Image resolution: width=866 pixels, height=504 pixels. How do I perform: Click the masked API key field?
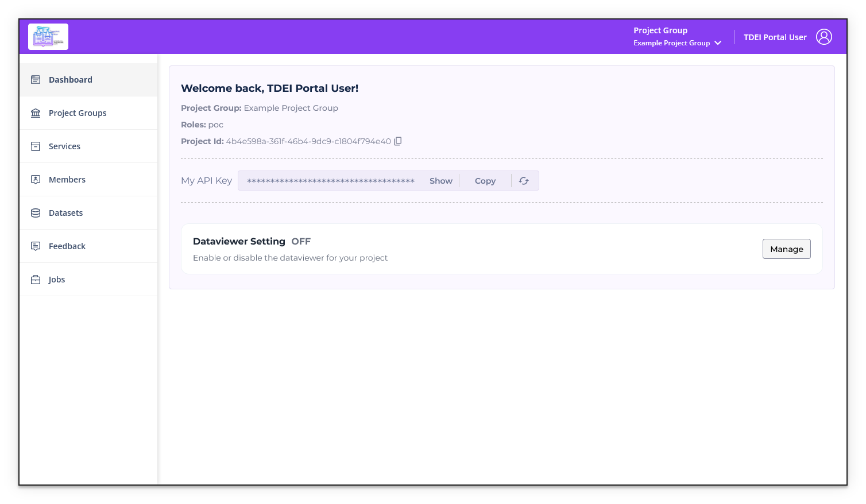[330, 181]
